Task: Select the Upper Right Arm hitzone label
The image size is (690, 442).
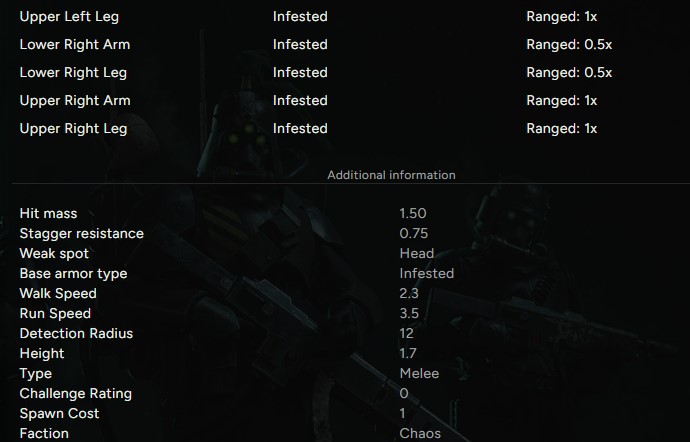Action: click(75, 101)
